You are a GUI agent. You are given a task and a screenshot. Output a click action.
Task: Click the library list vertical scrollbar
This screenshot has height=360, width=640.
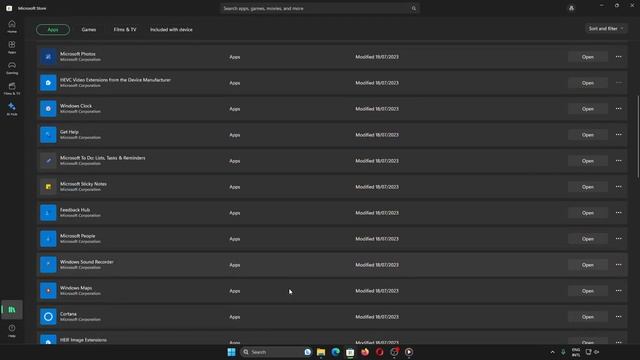[x=638, y=137]
